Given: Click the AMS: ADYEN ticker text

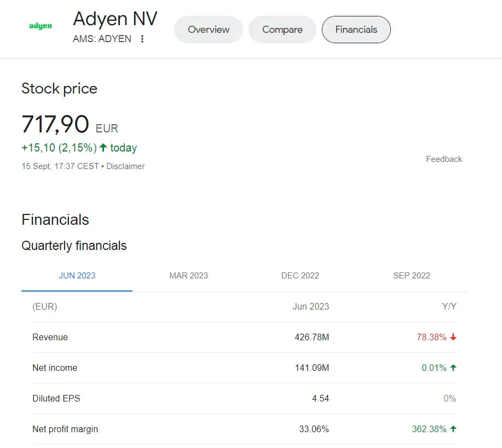Looking at the screenshot, I should pyautogui.click(x=102, y=39).
